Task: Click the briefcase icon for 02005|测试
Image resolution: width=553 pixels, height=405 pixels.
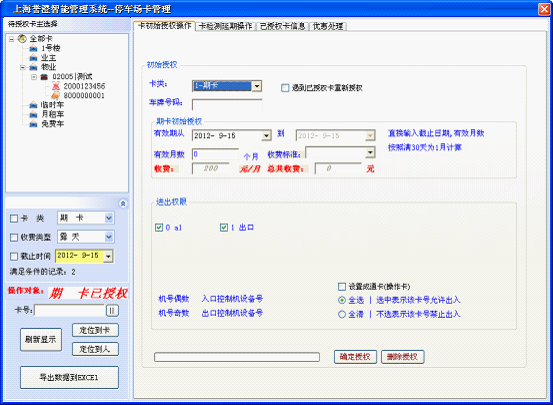Action: point(44,77)
